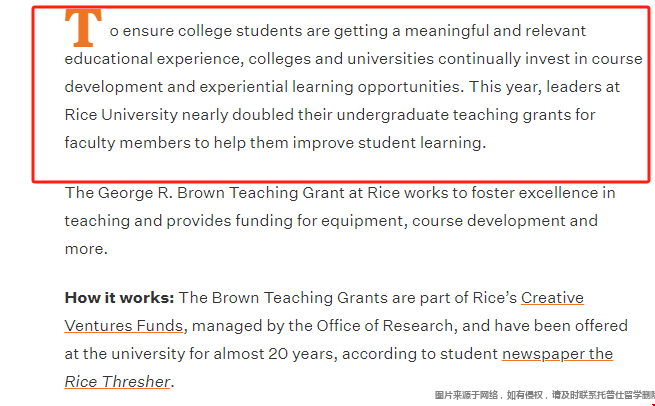The image size is (655, 406).
Task: Click the underlined word 'Creative'
Action: [552, 298]
